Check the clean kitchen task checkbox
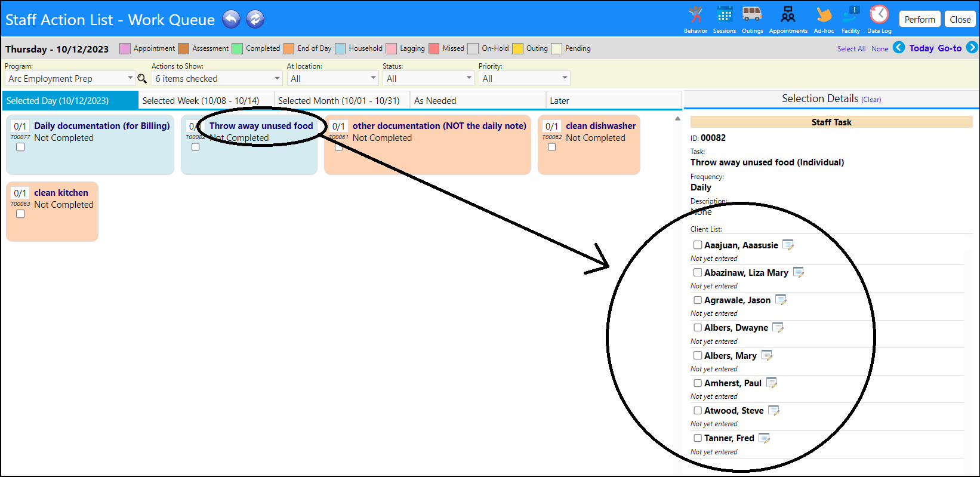This screenshot has height=477, width=980. pyautogui.click(x=20, y=214)
